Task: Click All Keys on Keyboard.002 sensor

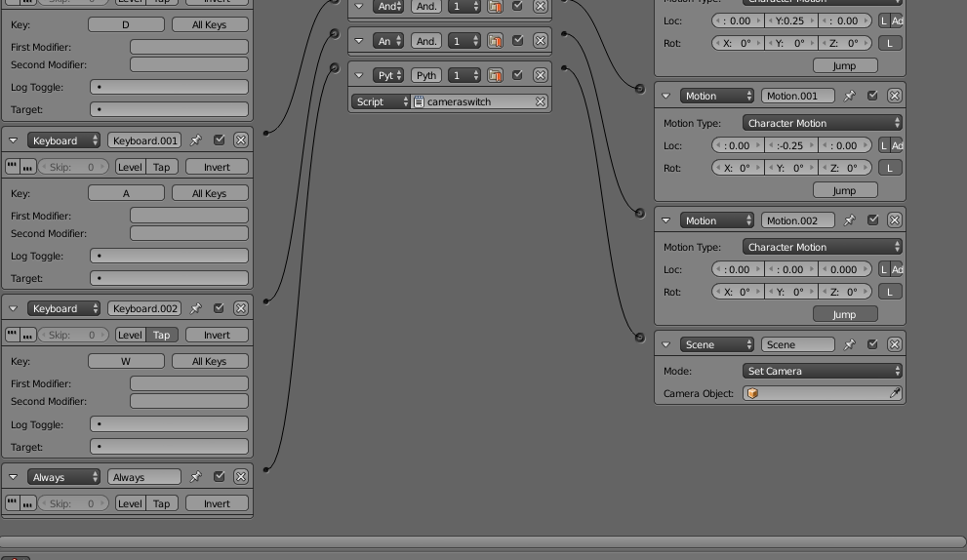Action: [210, 361]
